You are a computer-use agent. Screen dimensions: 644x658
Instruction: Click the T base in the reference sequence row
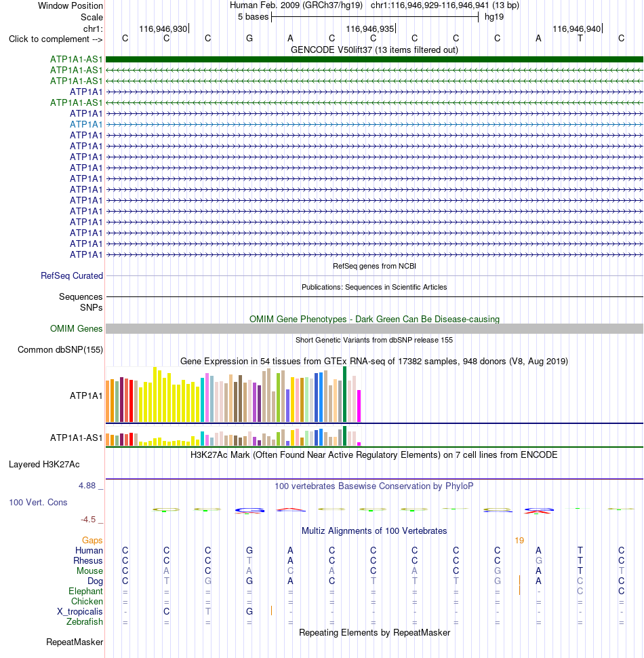click(580, 39)
